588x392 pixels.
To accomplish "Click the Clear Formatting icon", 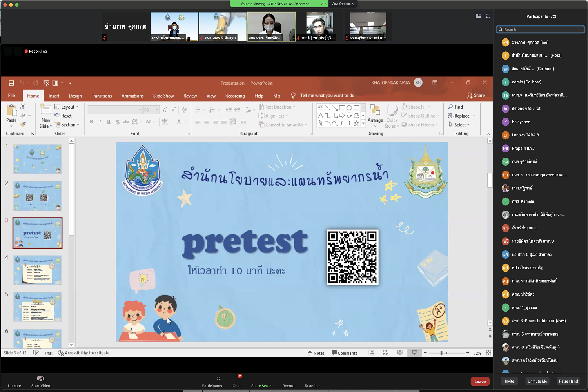I will (184, 110).
